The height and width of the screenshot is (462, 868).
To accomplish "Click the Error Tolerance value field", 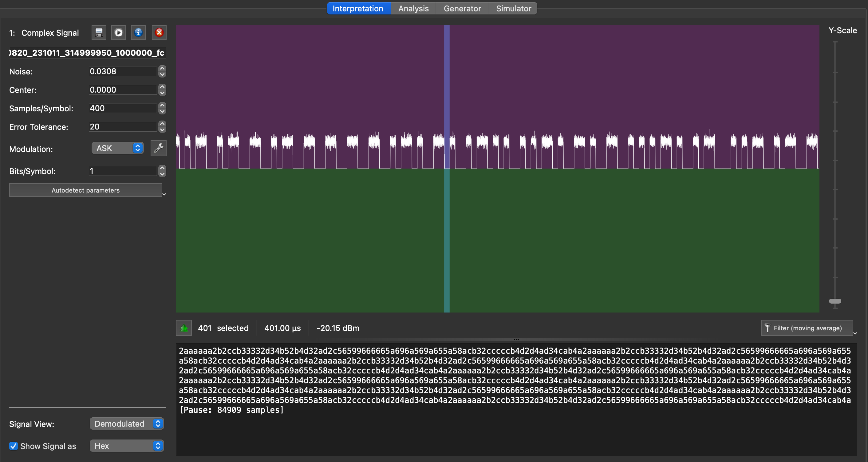I will [123, 127].
